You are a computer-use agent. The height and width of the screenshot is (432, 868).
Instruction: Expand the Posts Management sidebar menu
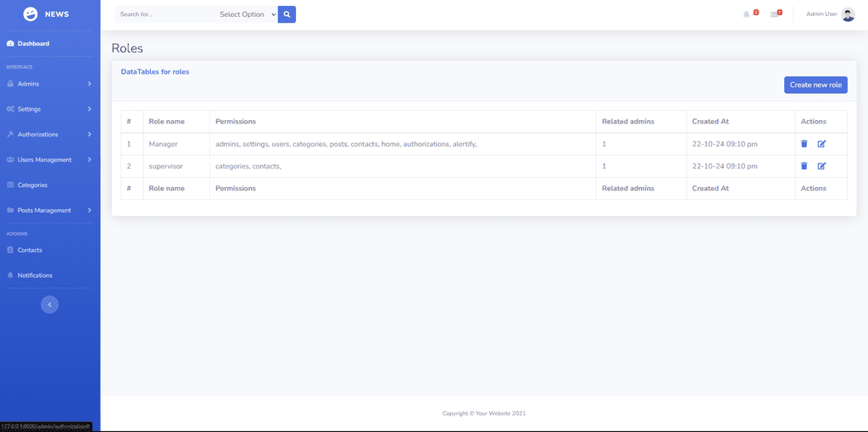[50, 210]
